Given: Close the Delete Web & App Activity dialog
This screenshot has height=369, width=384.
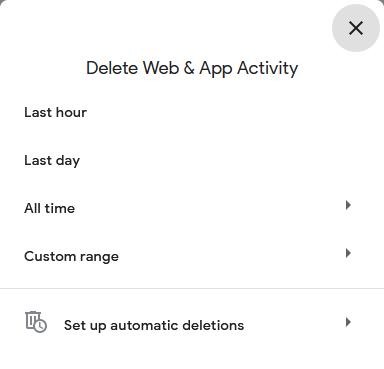Looking at the screenshot, I should click(356, 28).
